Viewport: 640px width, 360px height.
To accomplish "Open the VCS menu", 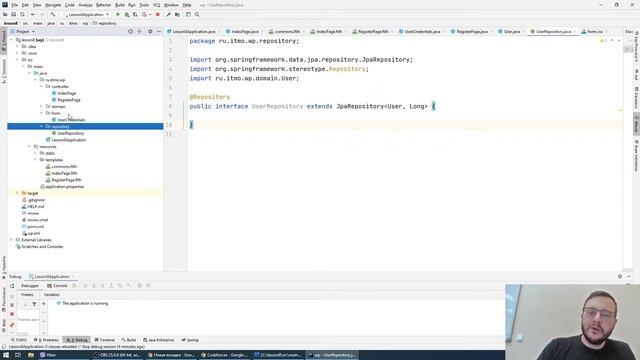I will point(156,5).
